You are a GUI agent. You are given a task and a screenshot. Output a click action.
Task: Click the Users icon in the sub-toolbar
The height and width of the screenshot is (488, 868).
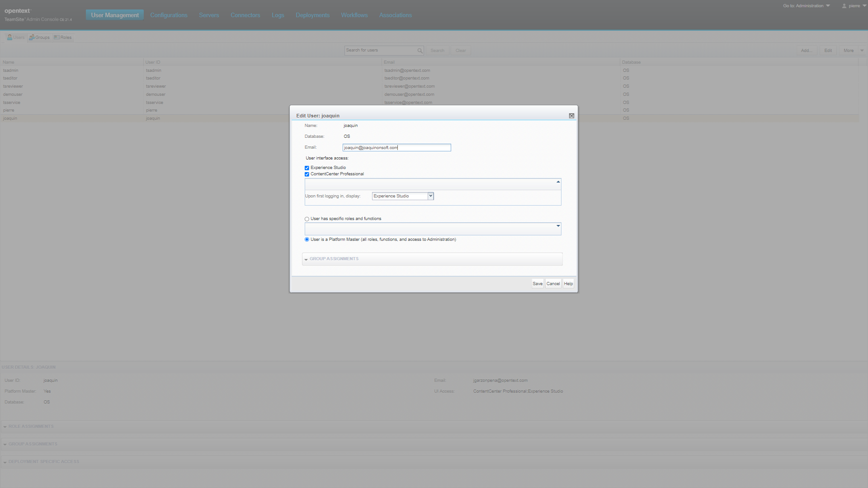tap(9, 38)
